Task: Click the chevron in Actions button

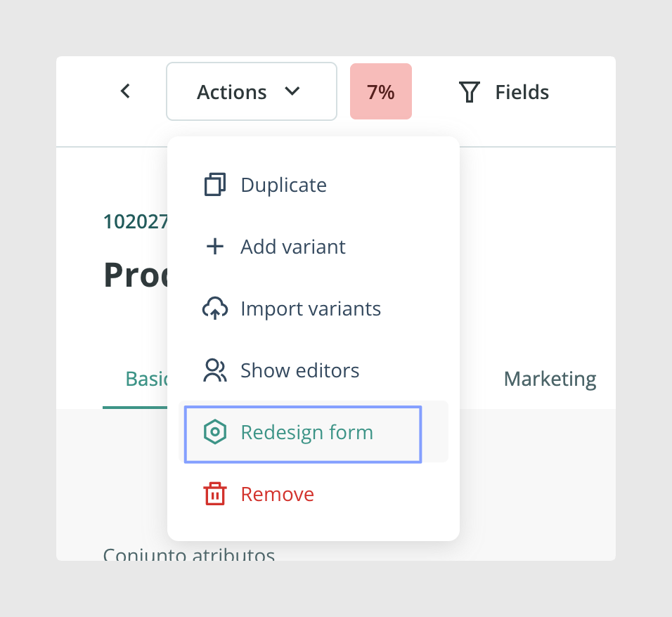Action: (x=292, y=91)
